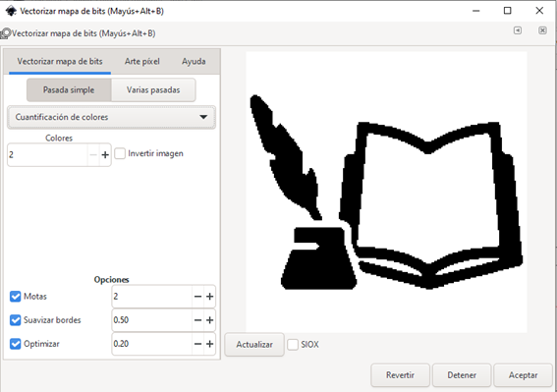The height and width of the screenshot is (392, 557).
Task: Increase the Motas value
Action: pyautogui.click(x=209, y=297)
